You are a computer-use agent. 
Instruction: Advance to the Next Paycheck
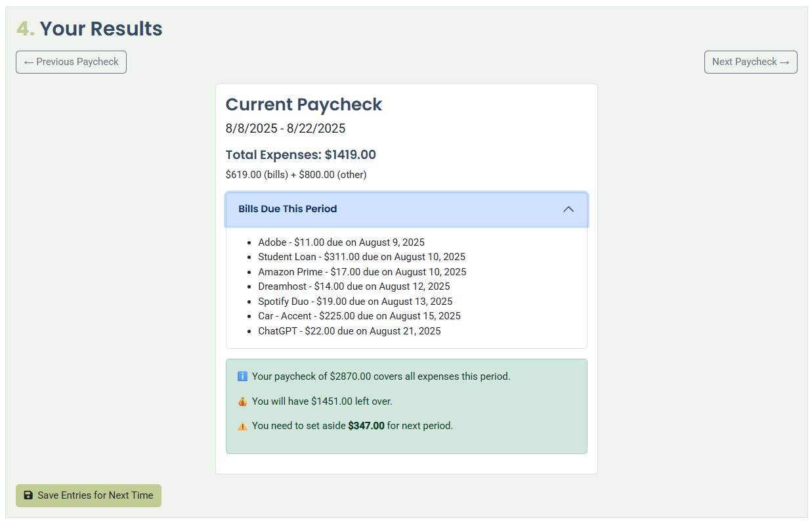coord(750,62)
